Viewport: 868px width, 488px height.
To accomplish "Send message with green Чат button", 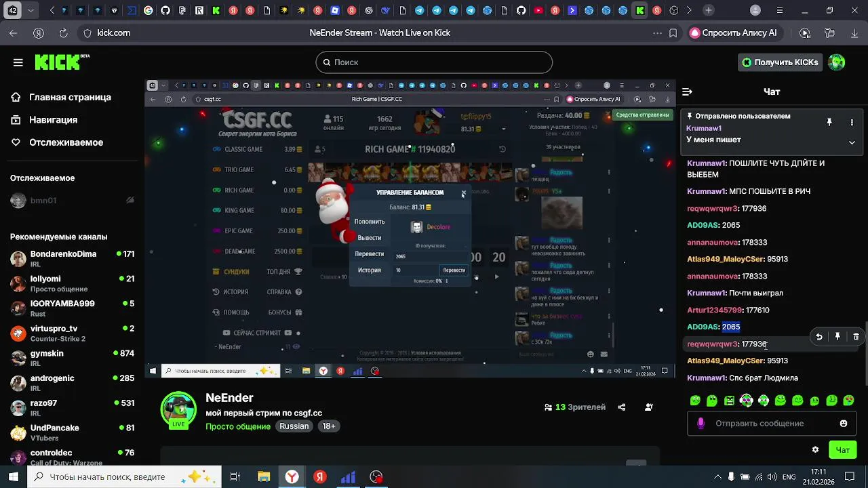I will (x=843, y=450).
